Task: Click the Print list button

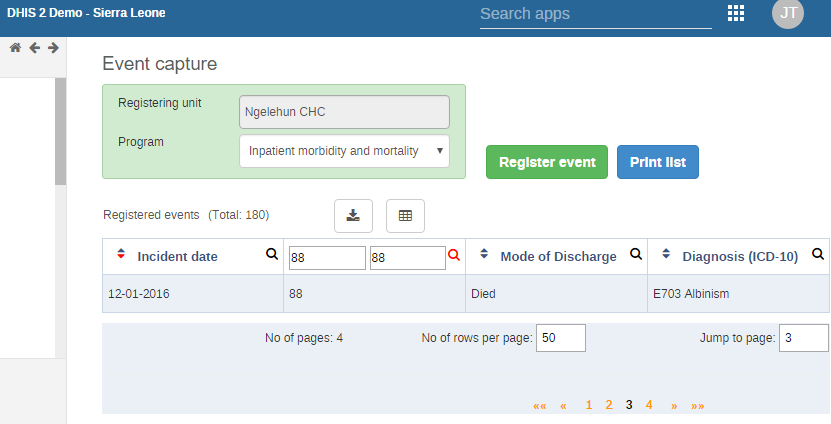Action: click(657, 162)
